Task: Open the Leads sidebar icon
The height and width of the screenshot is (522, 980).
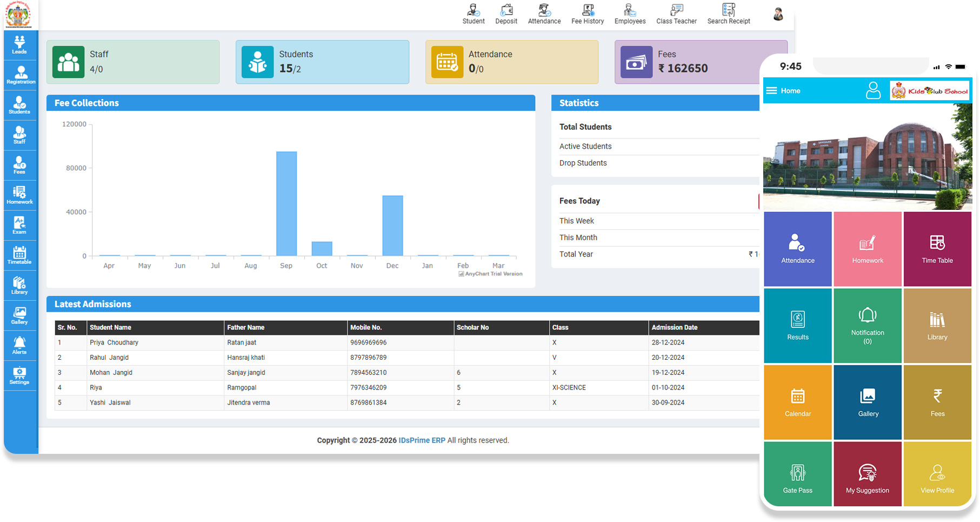Action: 19,45
